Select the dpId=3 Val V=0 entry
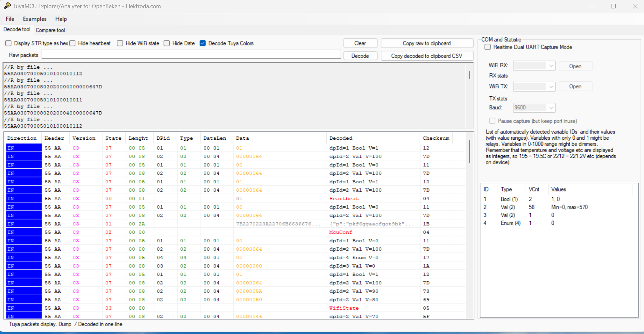This screenshot has height=334, width=644. click(352, 266)
